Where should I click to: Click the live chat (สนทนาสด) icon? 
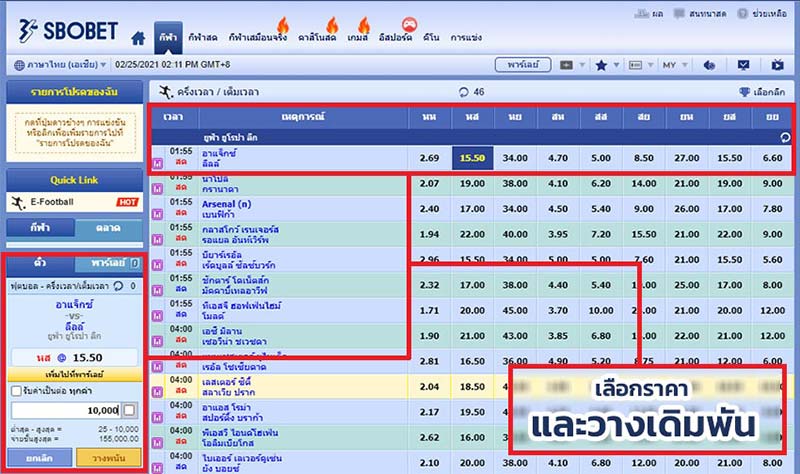pos(679,13)
